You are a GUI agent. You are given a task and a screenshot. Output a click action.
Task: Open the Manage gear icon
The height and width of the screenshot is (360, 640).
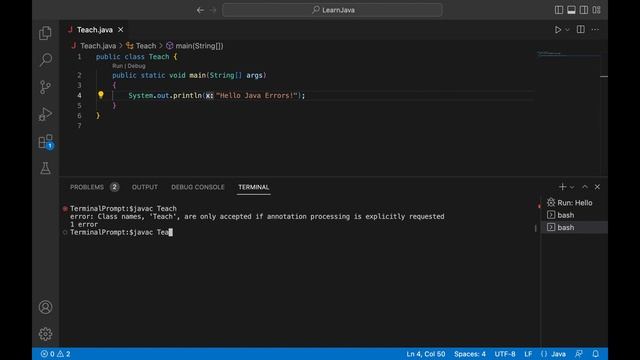click(x=45, y=334)
